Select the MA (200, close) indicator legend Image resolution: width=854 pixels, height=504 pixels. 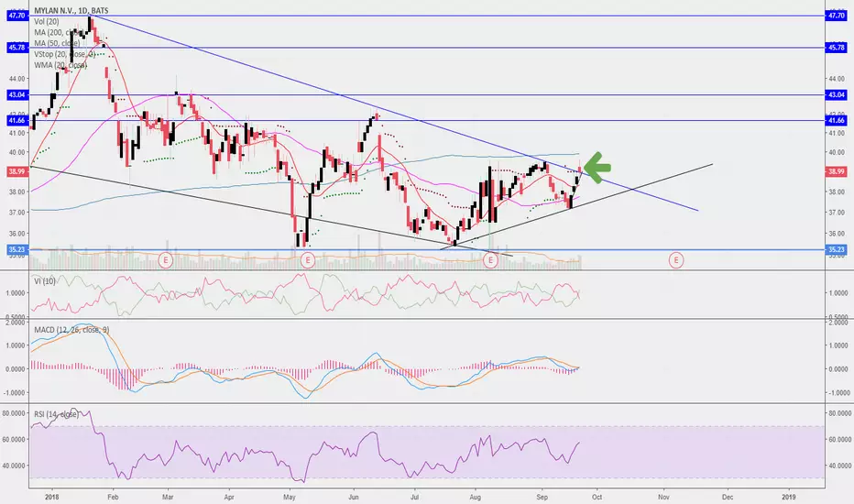(59, 32)
